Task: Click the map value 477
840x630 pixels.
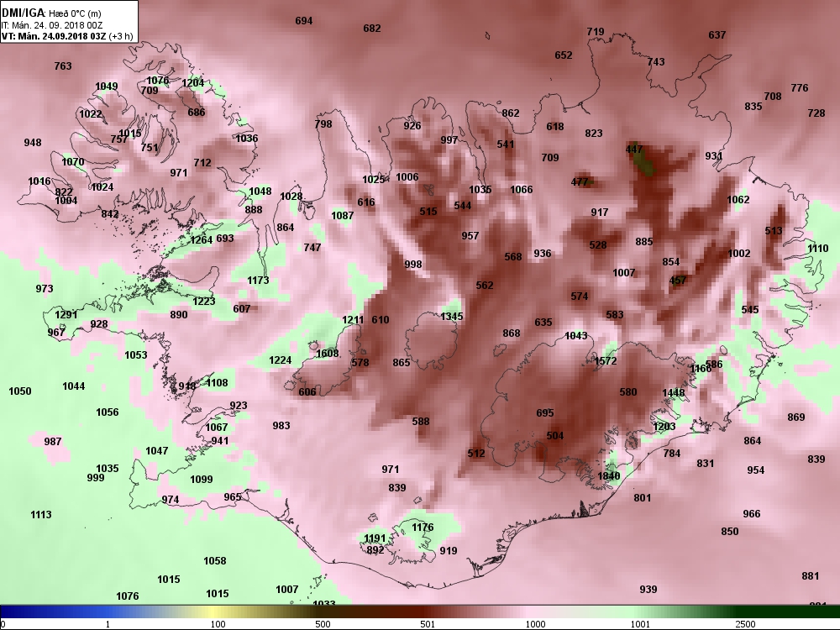Action: [x=580, y=182]
